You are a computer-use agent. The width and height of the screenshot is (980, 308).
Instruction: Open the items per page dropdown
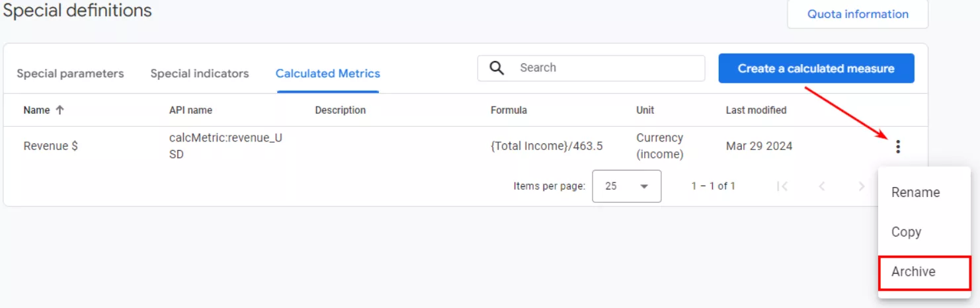pos(627,186)
